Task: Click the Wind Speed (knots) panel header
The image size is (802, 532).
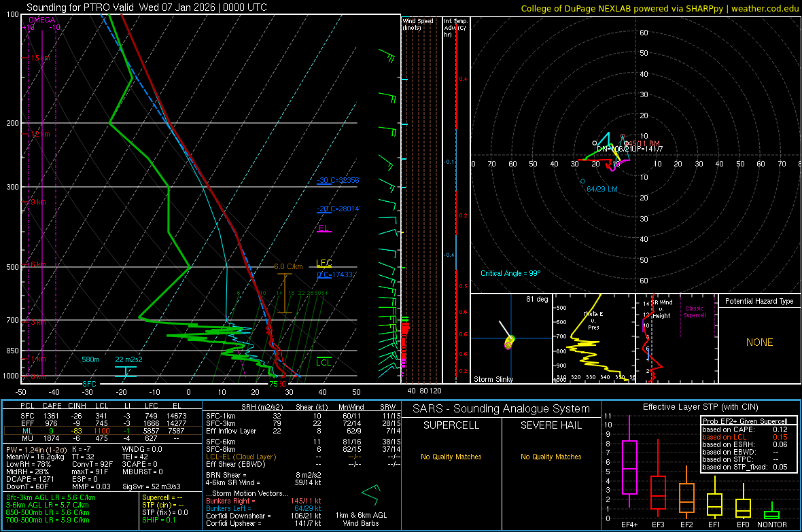Action: [417, 24]
